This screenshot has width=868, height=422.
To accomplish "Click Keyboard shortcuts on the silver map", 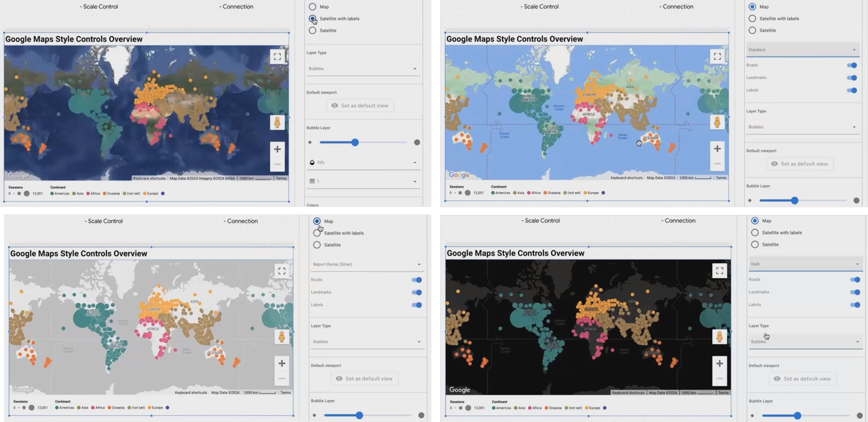I will [x=191, y=393].
